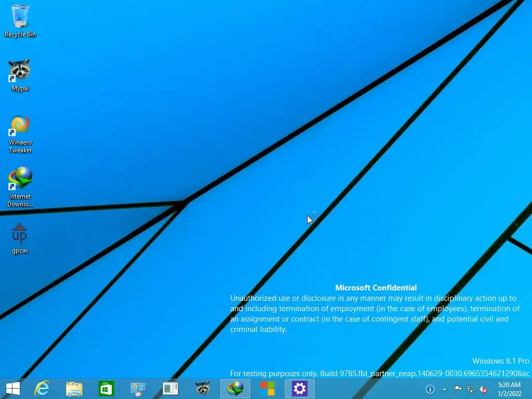
Task: Select the Mypal raccoon desktop shortcut
Action: click(x=20, y=75)
